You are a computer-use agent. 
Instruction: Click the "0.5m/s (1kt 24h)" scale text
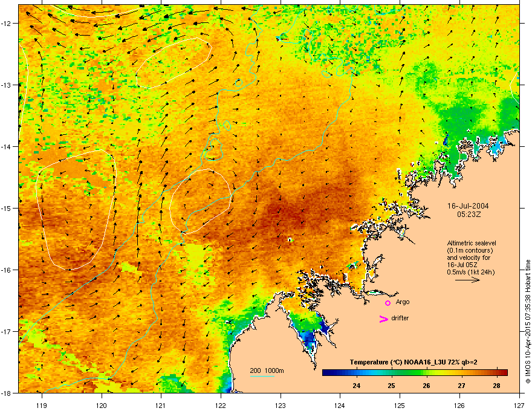click(471, 272)
